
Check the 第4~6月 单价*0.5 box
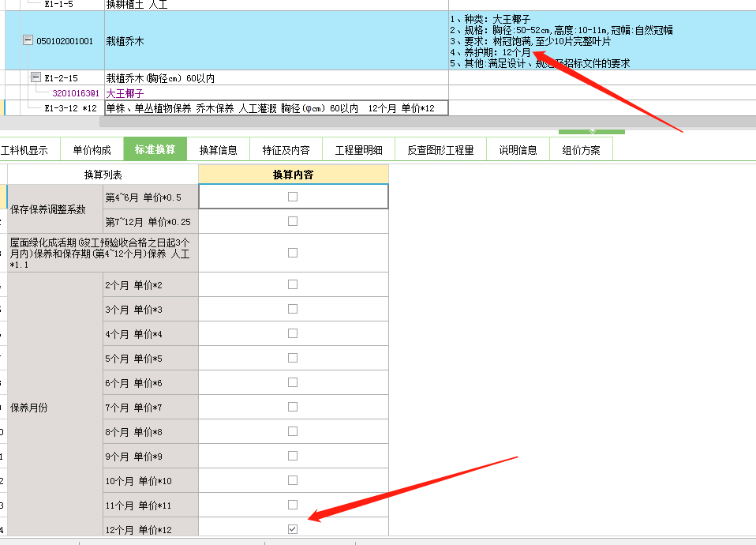293,197
